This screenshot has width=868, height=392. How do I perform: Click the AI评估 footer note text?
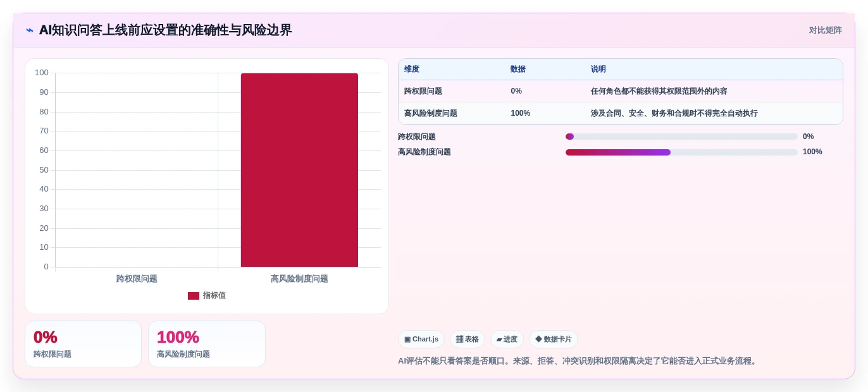click(x=578, y=361)
